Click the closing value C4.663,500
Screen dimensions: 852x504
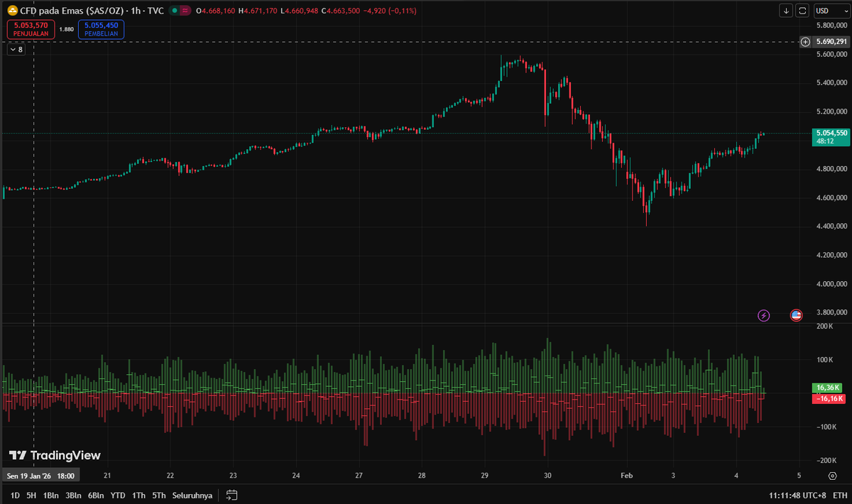(339, 11)
